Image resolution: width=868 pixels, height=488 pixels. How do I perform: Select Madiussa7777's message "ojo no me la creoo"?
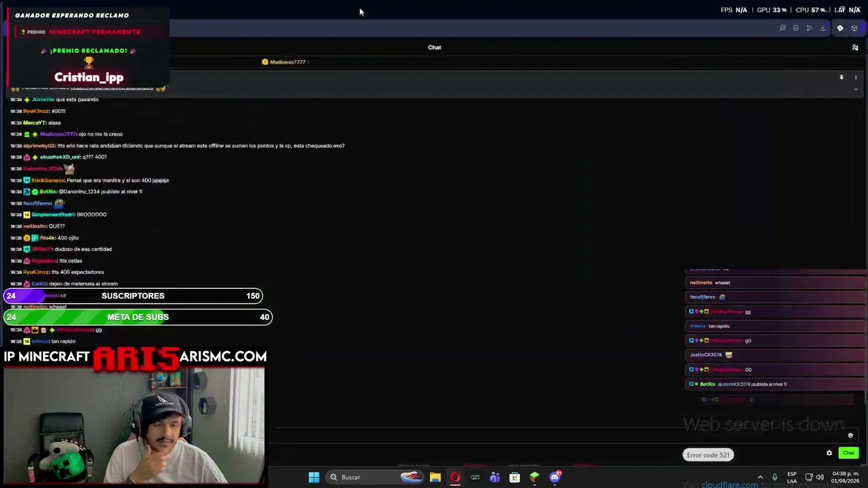pyautogui.click(x=100, y=134)
